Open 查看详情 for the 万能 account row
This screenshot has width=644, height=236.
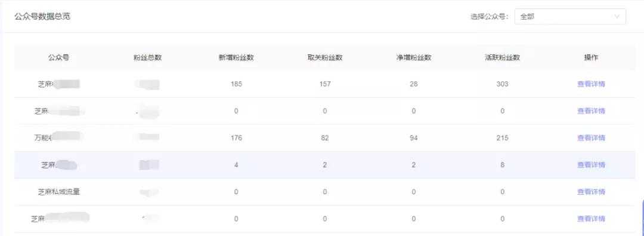(591, 138)
